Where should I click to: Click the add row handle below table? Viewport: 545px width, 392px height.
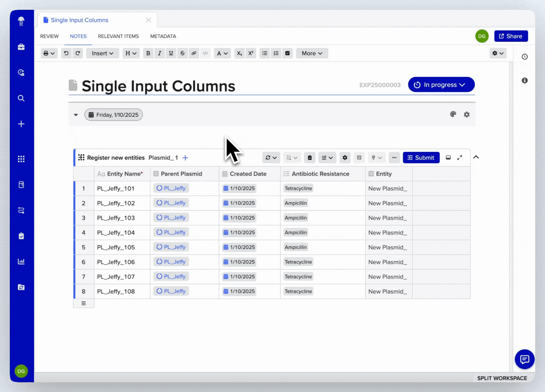84,303
